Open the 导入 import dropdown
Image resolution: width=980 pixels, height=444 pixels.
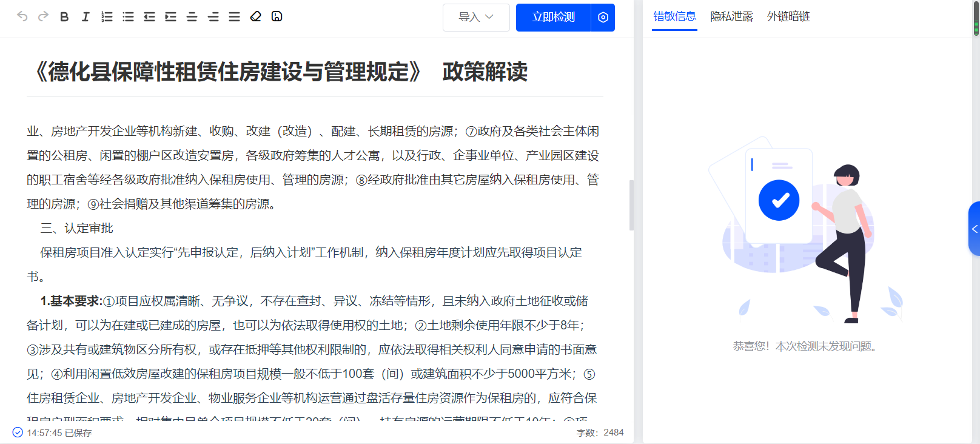[x=476, y=17]
